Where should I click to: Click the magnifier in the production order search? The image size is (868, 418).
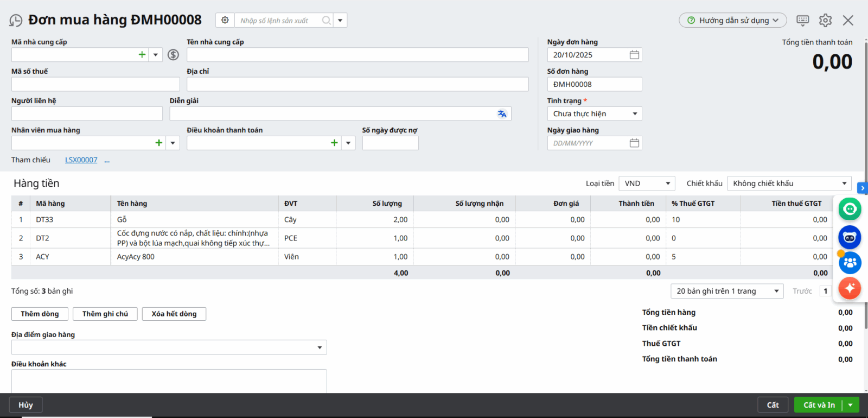(x=326, y=20)
